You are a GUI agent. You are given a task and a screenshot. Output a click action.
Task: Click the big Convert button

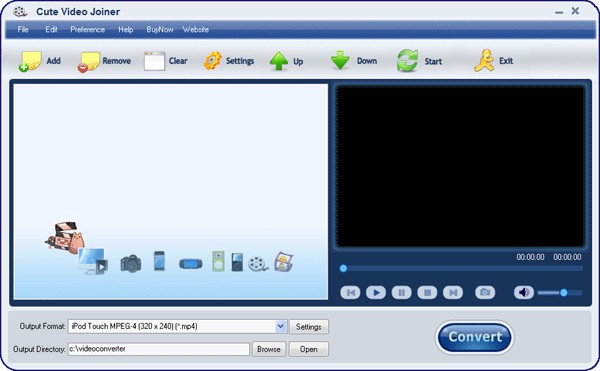pos(474,337)
